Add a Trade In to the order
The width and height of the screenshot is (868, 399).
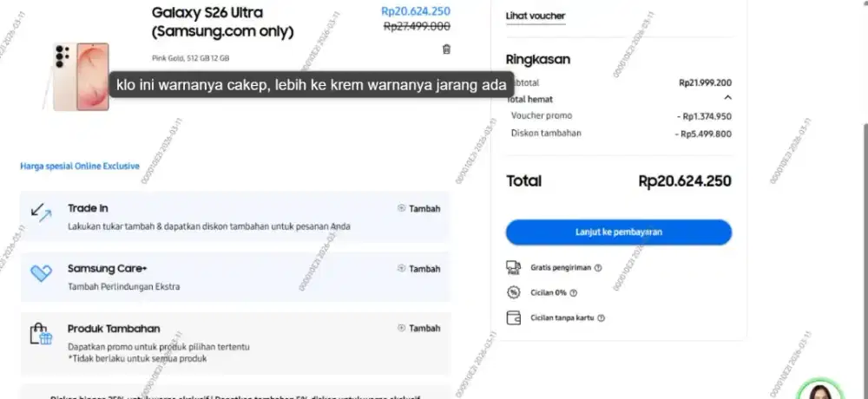(x=419, y=209)
